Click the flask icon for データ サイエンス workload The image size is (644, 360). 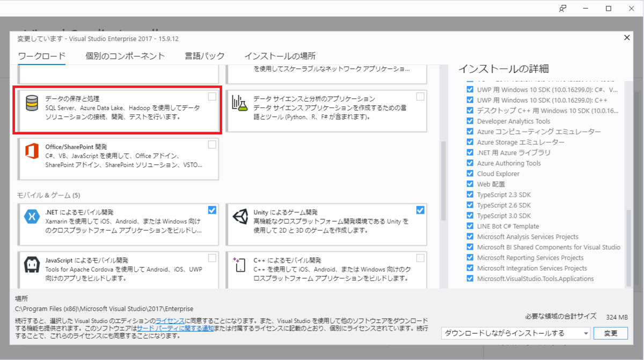pyautogui.click(x=239, y=103)
